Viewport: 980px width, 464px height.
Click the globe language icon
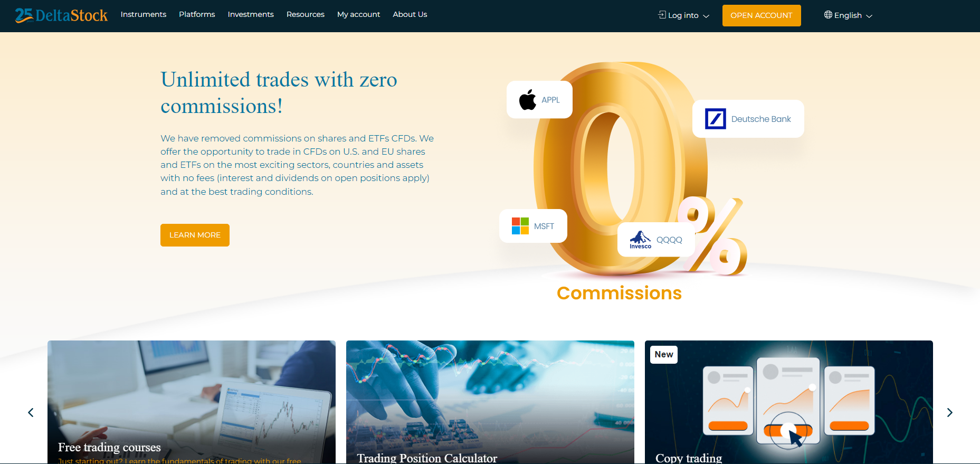click(828, 15)
